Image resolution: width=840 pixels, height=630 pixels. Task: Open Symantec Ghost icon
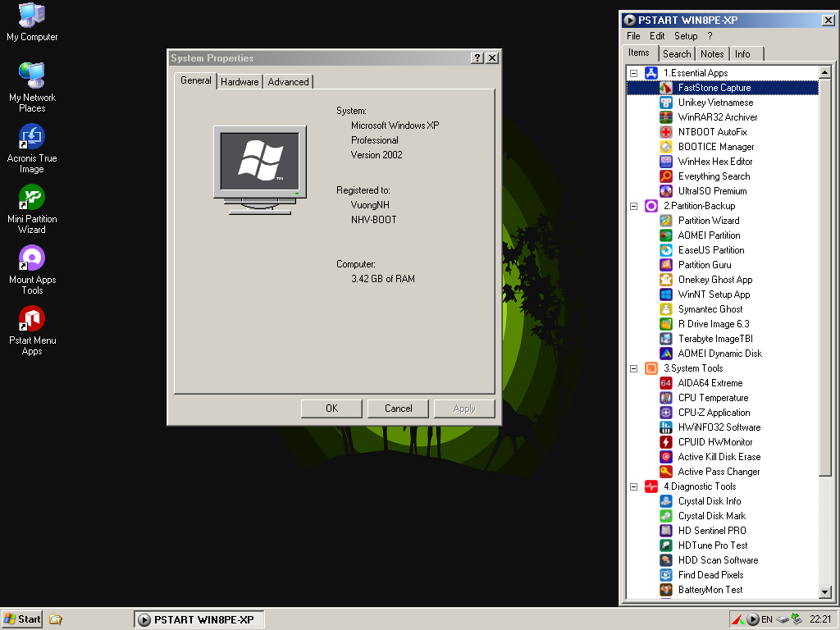point(665,309)
